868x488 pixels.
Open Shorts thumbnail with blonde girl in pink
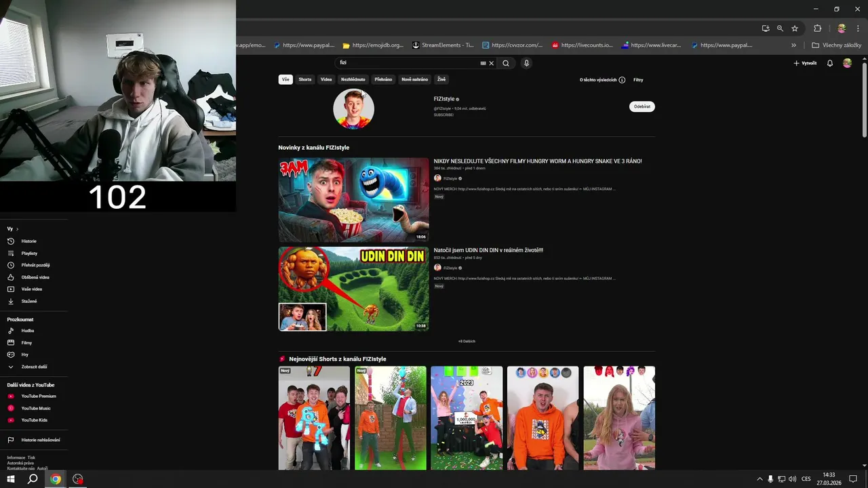point(619,418)
